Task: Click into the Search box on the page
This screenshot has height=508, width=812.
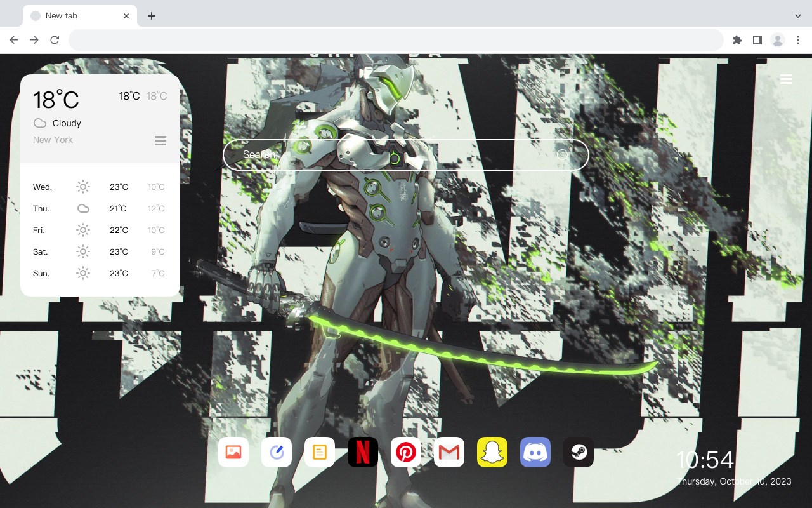Action: [406, 154]
